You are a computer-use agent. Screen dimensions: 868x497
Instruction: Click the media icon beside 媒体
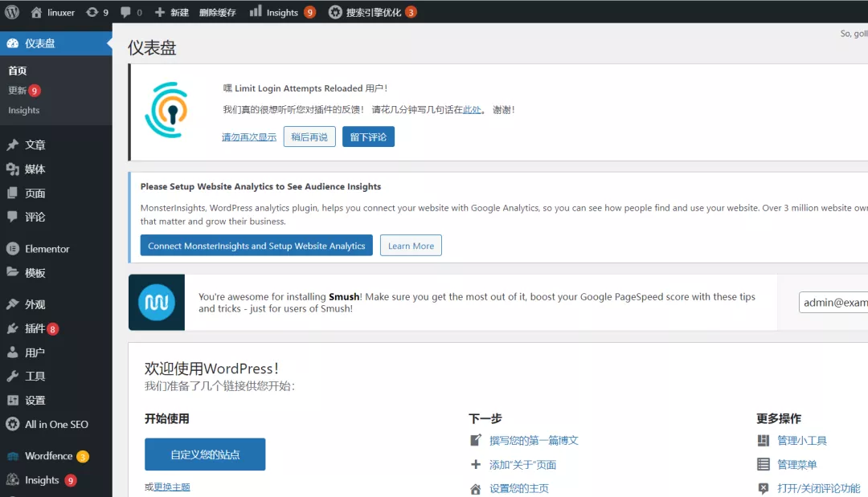click(x=13, y=169)
